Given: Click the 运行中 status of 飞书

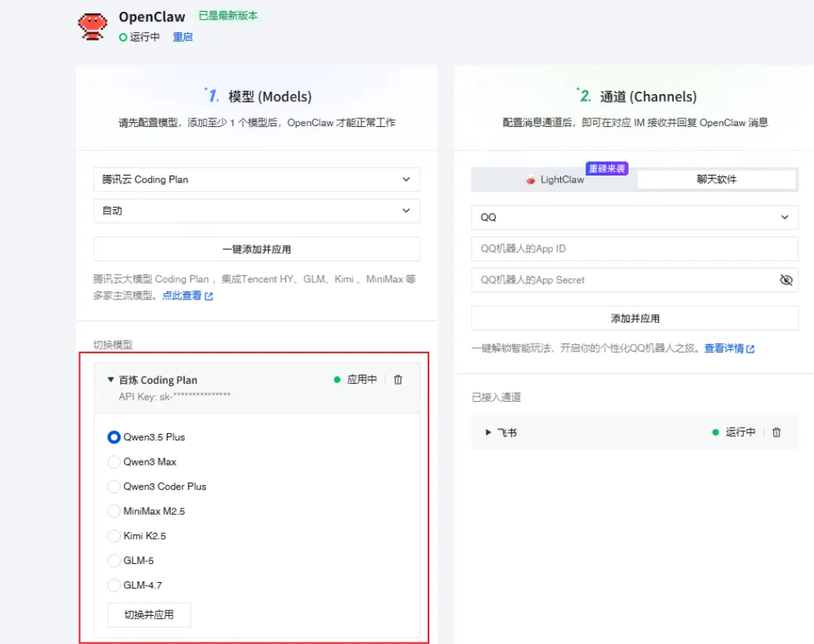Looking at the screenshot, I should (x=740, y=432).
